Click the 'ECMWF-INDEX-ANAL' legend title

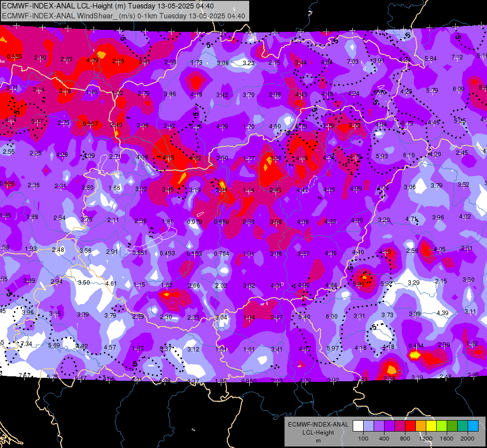pyautogui.click(x=318, y=425)
